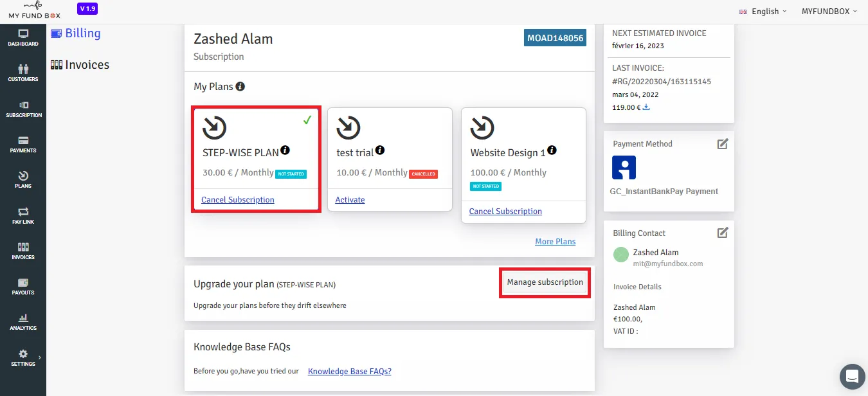Image resolution: width=868 pixels, height=396 pixels.
Task: Click info icon beside My Plans
Action: point(240,86)
